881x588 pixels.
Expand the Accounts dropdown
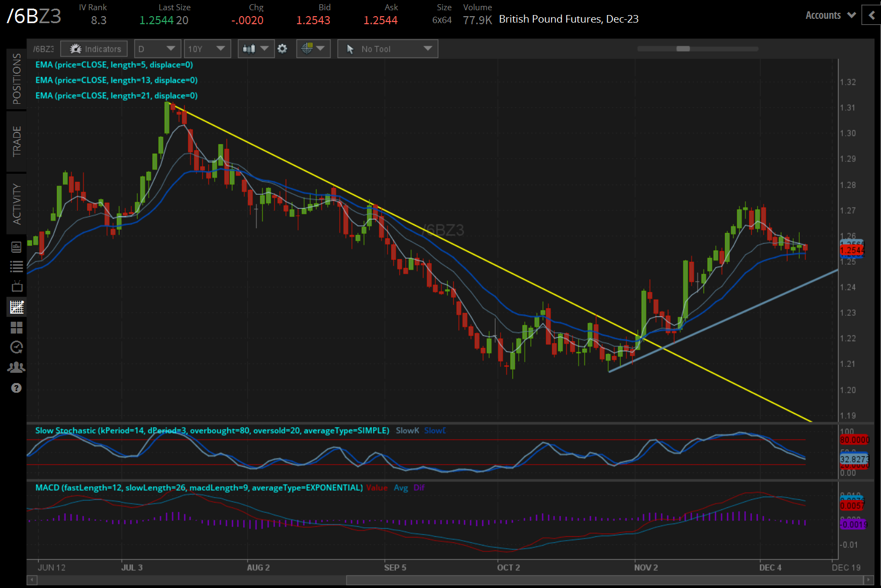pyautogui.click(x=830, y=16)
